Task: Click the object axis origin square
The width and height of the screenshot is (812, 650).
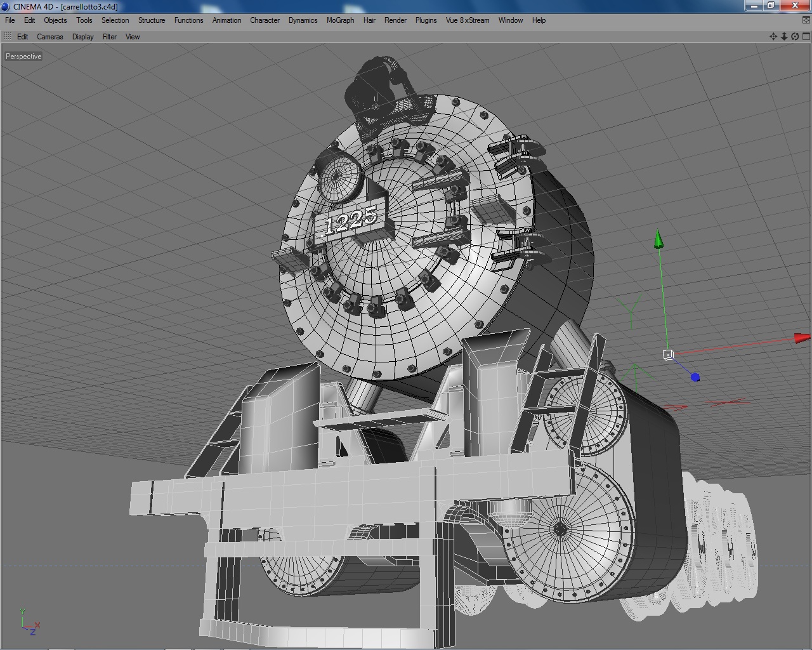Action: click(667, 355)
